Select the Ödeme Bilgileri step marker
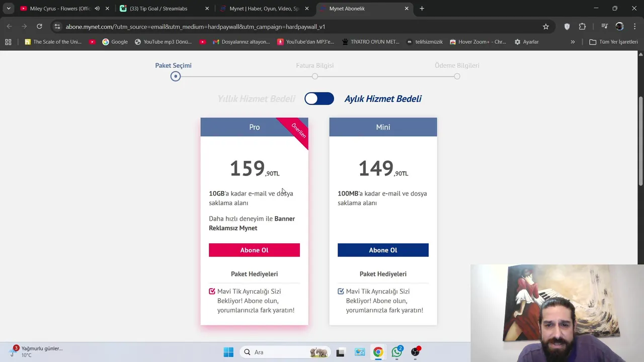 click(x=457, y=76)
